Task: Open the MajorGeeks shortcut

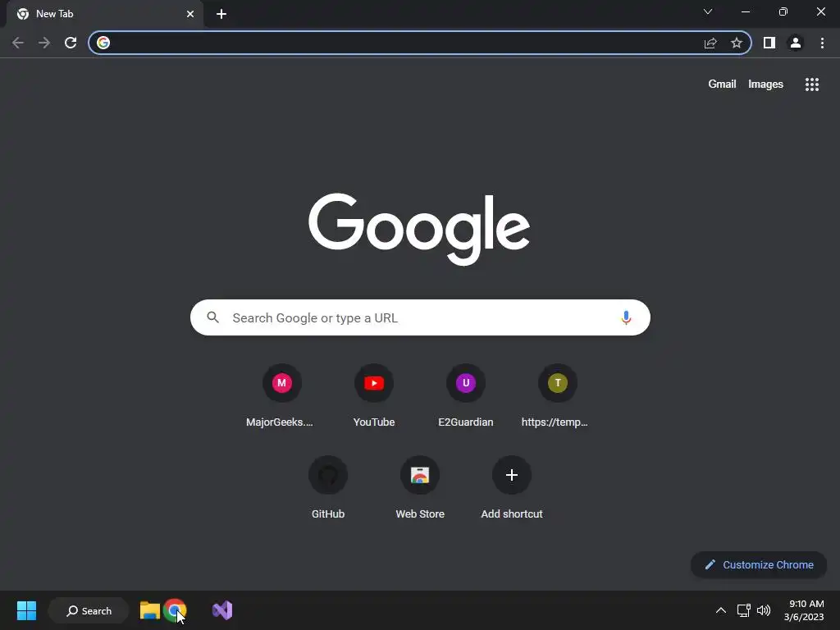Action: [x=282, y=396]
